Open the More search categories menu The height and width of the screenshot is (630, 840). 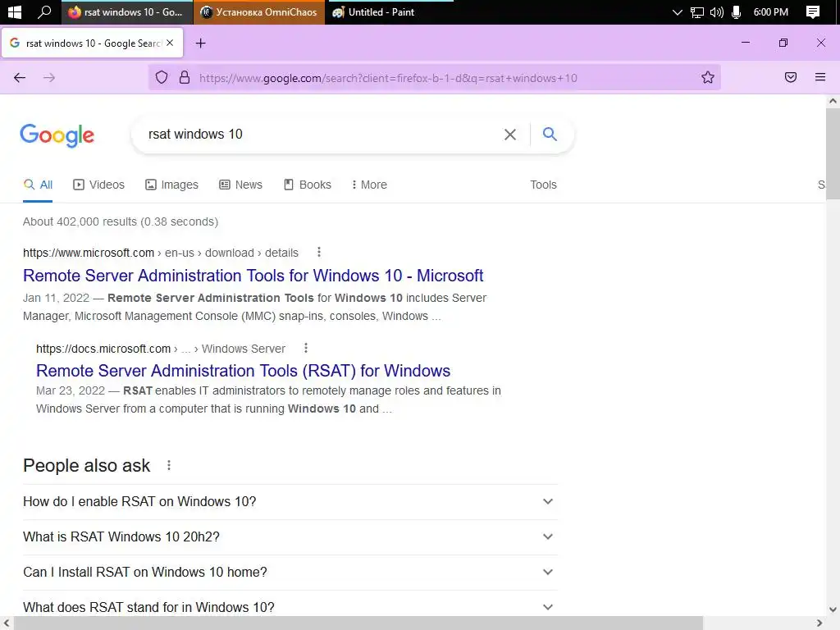[x=369, y=185]
